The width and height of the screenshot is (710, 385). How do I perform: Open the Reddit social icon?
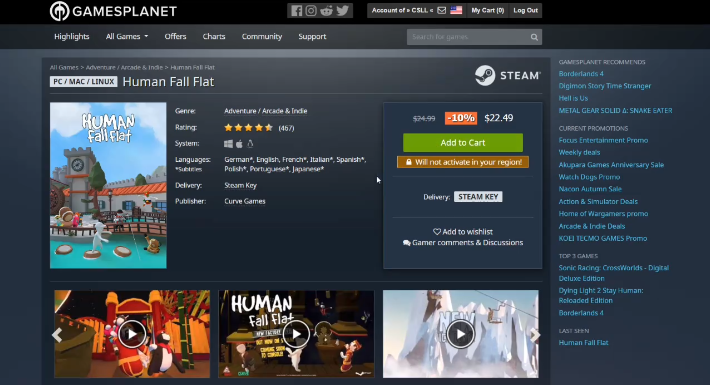click(x=326, y=10)
